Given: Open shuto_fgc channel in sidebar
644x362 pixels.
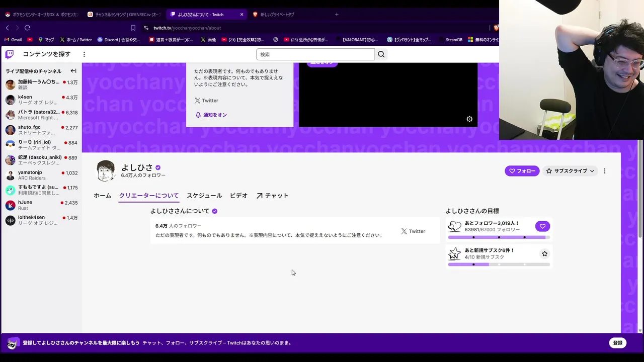Looking at the screenshot, I should tap(41, 130).
